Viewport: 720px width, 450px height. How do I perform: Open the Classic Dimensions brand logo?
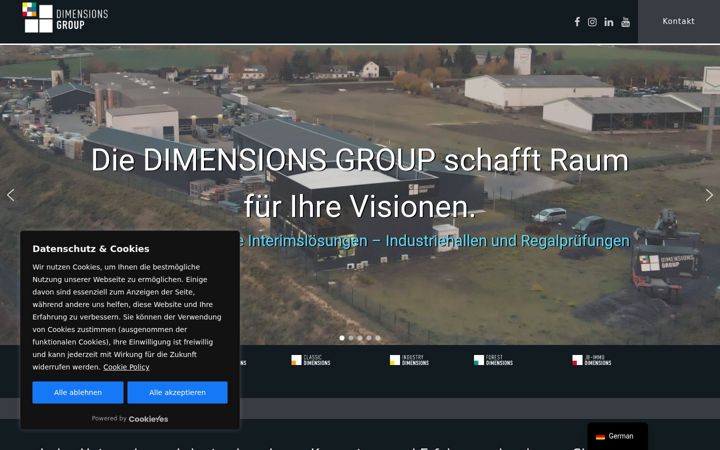(311, 360)
